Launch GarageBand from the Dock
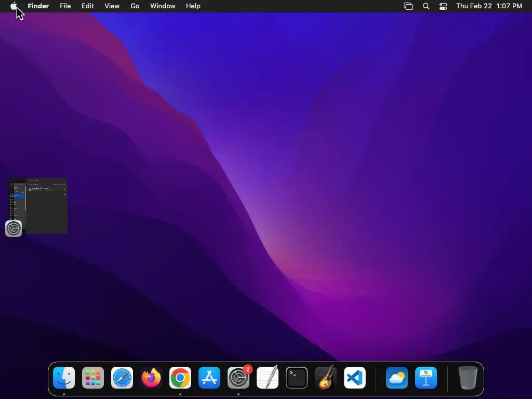The width and height of the screenshot is (532, 399). pyautogui.click(x=326, y=378)
